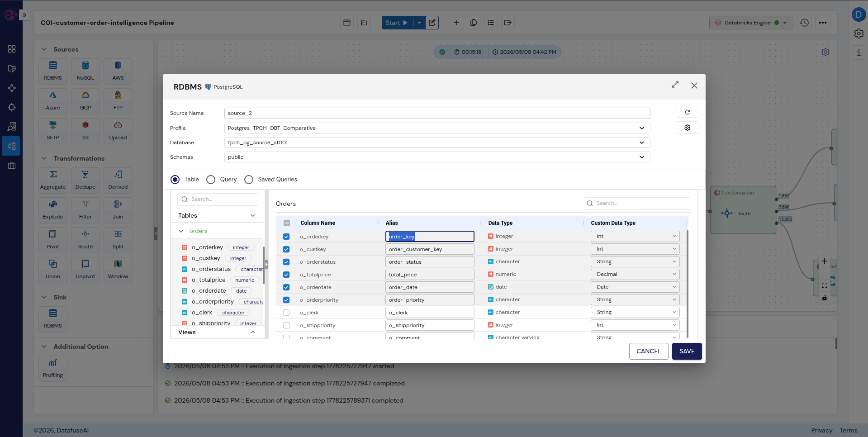
Task: Click the refresh icon in RDBMS dialog
Action: pyautogui.click(x=688, y=112)
